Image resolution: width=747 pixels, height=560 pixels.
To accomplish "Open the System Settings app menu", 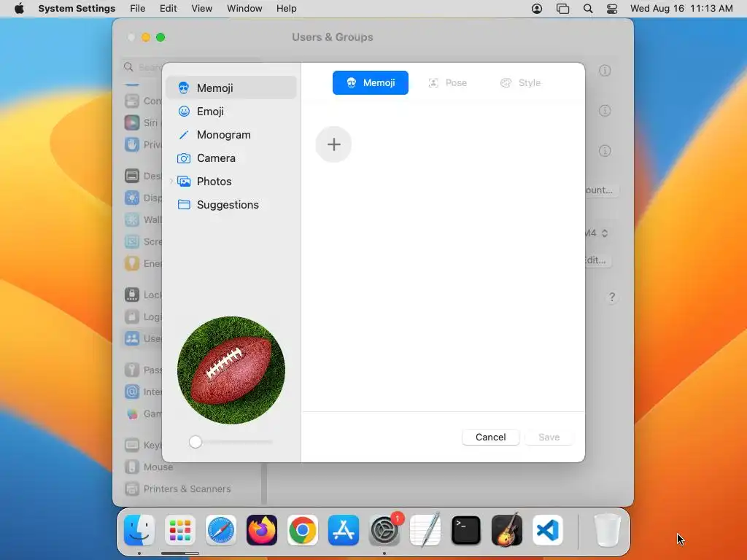I will pos(77,8).
